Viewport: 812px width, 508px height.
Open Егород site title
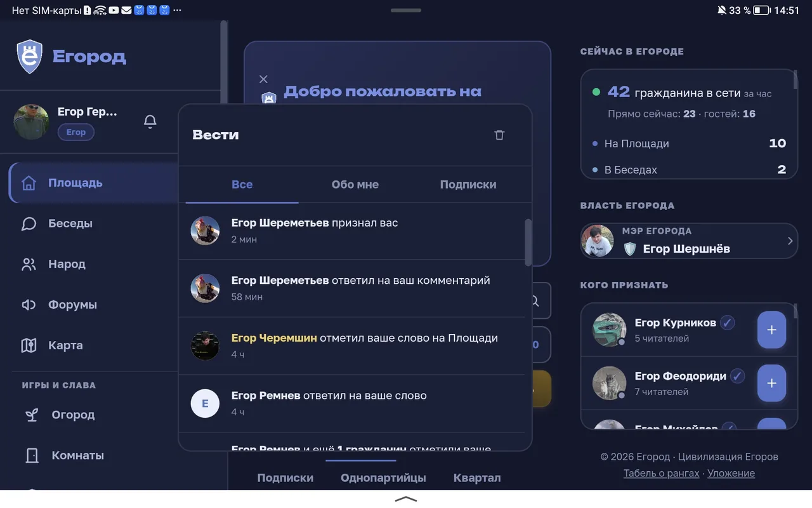tap(89, 57)
